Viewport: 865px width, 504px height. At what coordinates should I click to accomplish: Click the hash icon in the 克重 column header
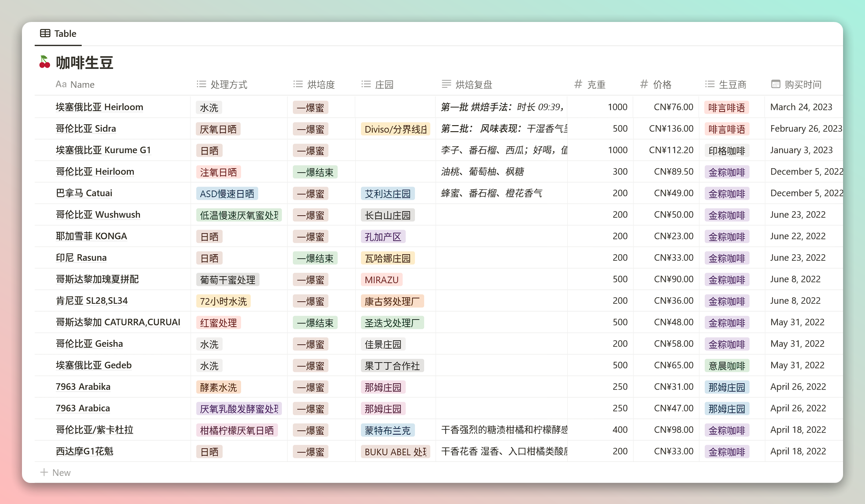point(578,84)
